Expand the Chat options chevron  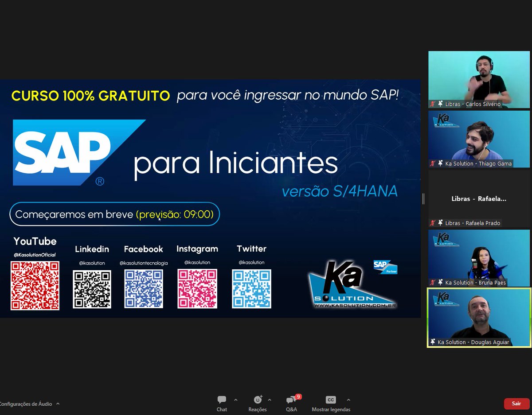(x=235, y=399)
